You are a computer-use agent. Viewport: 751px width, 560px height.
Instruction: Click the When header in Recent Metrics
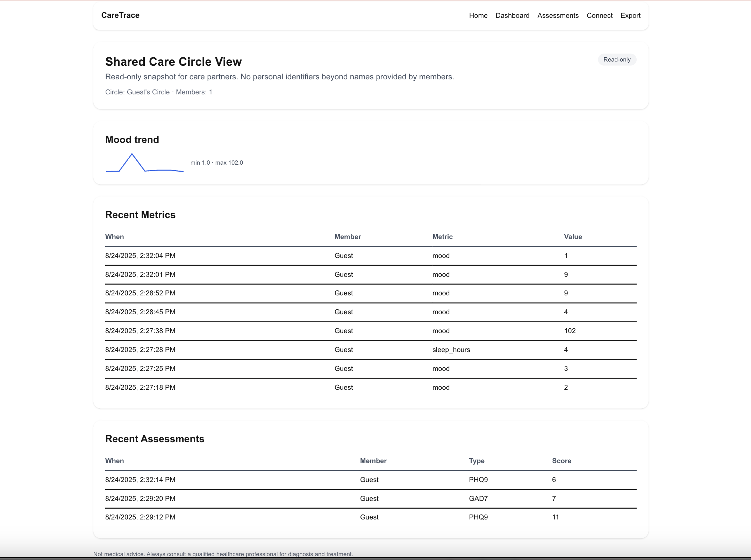point(114,237)
